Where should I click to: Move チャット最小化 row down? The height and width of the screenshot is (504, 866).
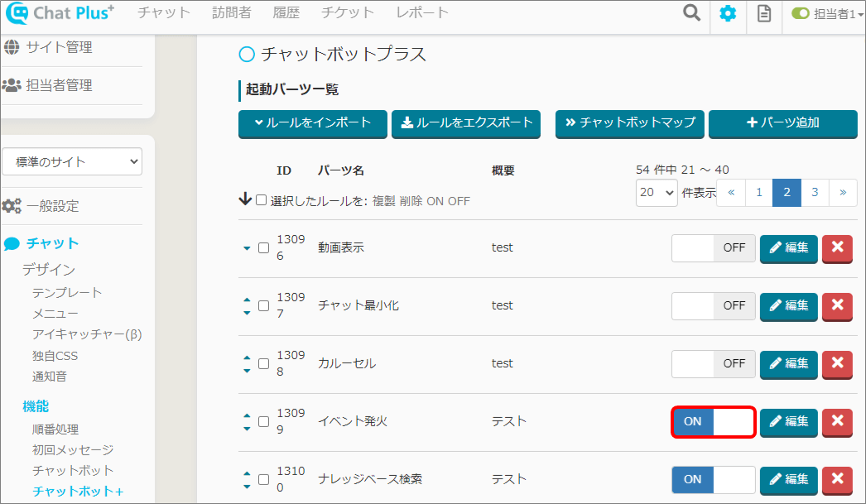pos(247,313)
